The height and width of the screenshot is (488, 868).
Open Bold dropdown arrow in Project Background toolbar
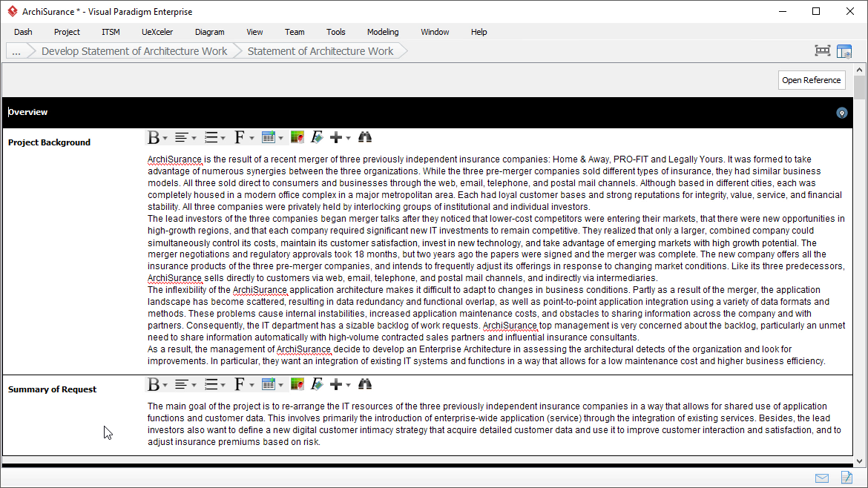pyautogui.click(x=165, y=139)
